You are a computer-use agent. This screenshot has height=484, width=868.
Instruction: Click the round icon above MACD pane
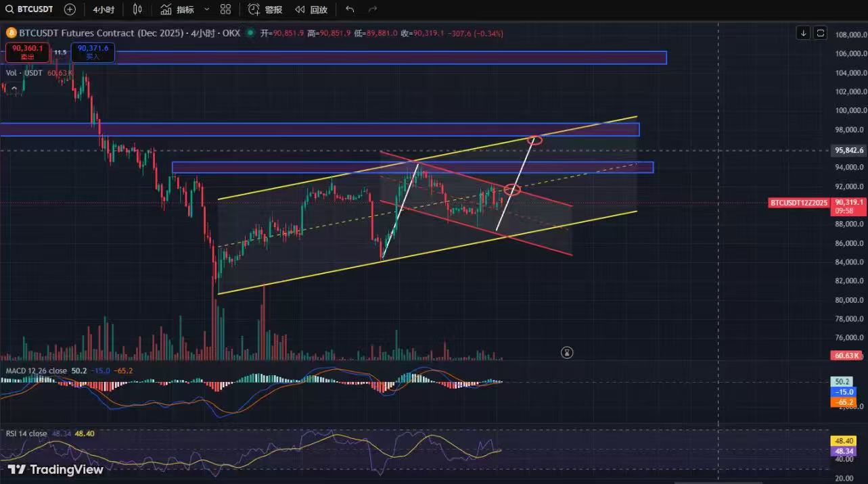[567, 352]
